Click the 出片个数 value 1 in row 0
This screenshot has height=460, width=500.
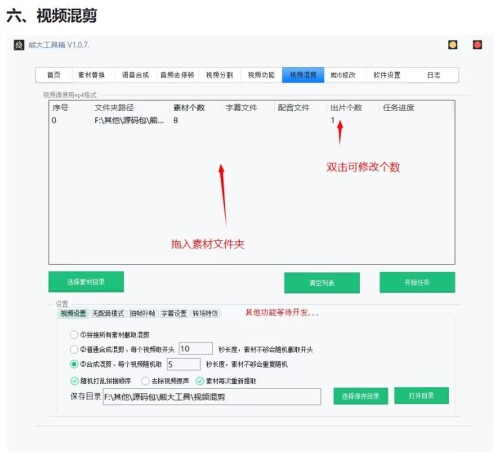pos(333,120)
